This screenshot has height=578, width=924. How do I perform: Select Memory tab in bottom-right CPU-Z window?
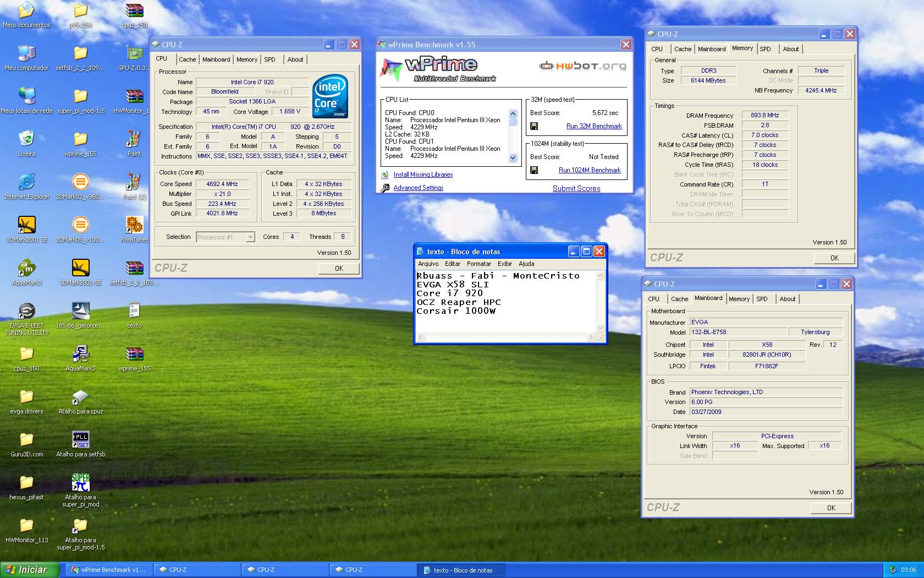click(739, 299)
